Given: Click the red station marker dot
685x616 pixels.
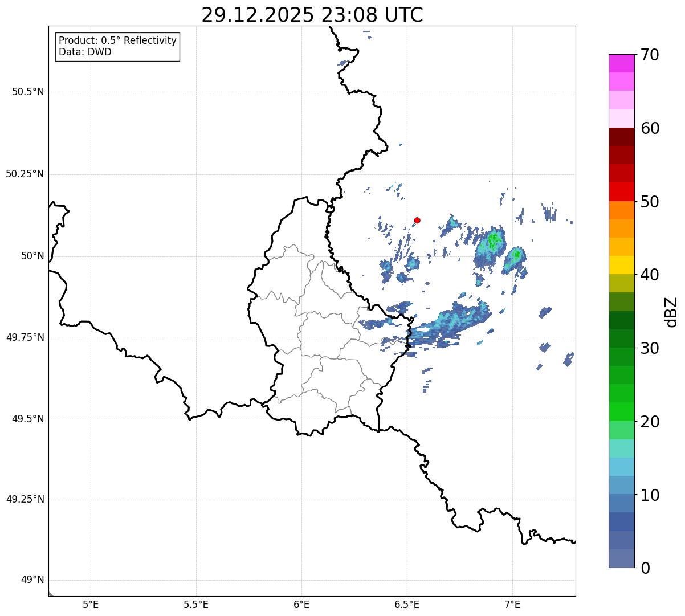Looking at the screenshot, I should [417, 220].
